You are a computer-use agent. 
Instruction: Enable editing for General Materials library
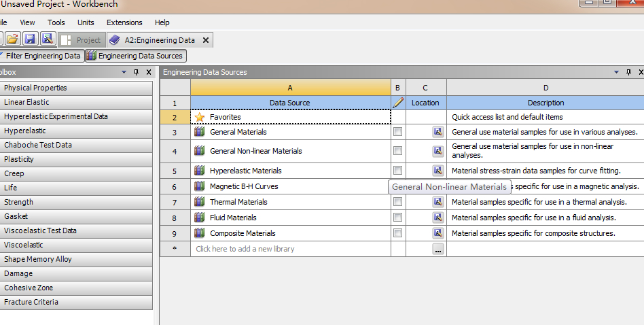397,132
